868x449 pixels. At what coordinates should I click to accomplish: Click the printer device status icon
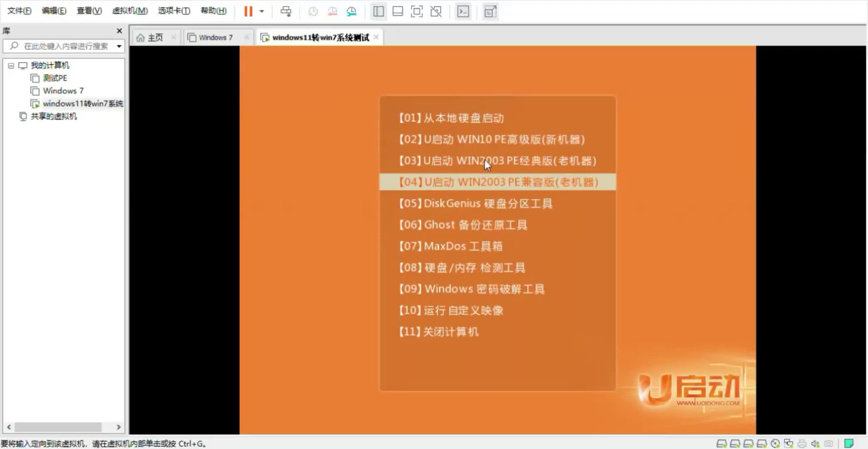pyautogui.click(x=801, y=444)
